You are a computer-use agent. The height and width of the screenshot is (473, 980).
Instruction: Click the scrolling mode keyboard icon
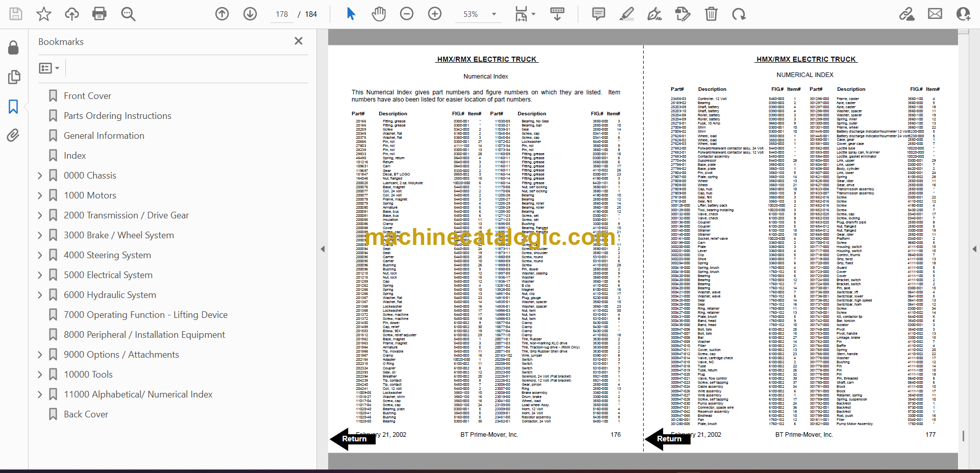(557, 14)
